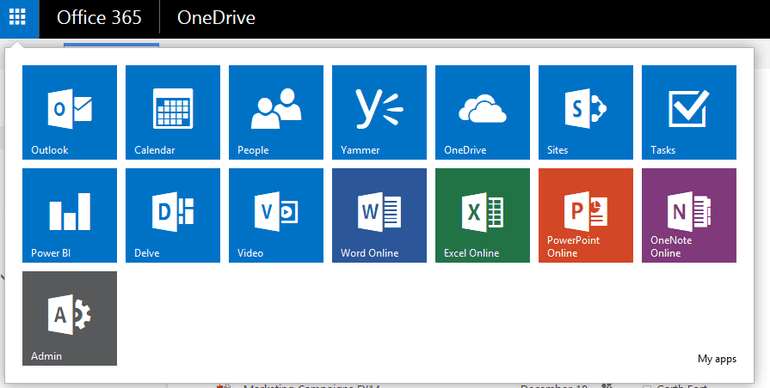Image resolution: width=770 pixels, height=388 pixels.
Task: Launch Word Online tile
Action: pyautogui.click(x=379, y=216)
